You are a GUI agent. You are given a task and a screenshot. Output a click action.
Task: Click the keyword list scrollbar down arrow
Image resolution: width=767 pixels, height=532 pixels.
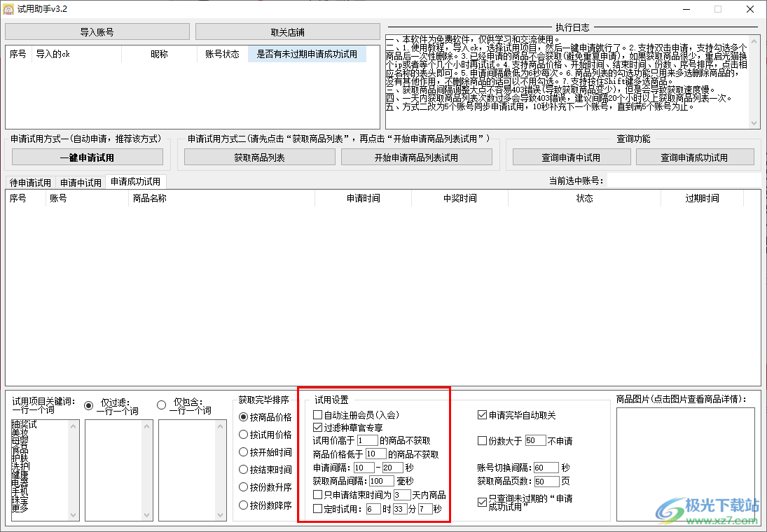point(74,515)
